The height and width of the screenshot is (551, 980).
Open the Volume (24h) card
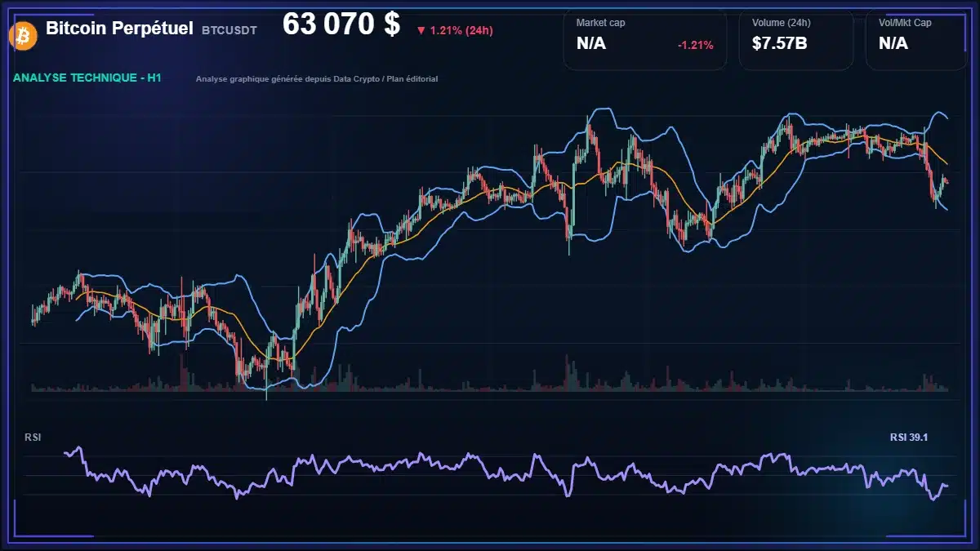click(796, 39)
